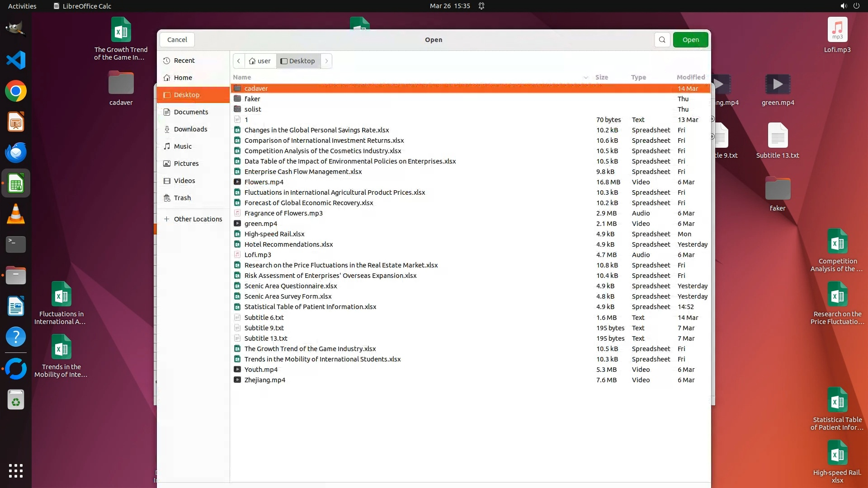Select the user path bar segment
The image size is (868, 488).
[260, 61]
